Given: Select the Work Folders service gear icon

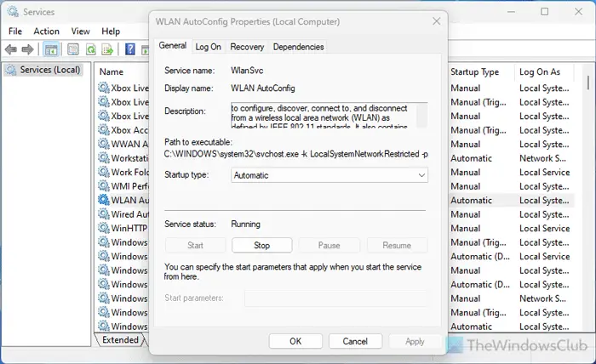Looking at the screenshot, I should (103, 172).
